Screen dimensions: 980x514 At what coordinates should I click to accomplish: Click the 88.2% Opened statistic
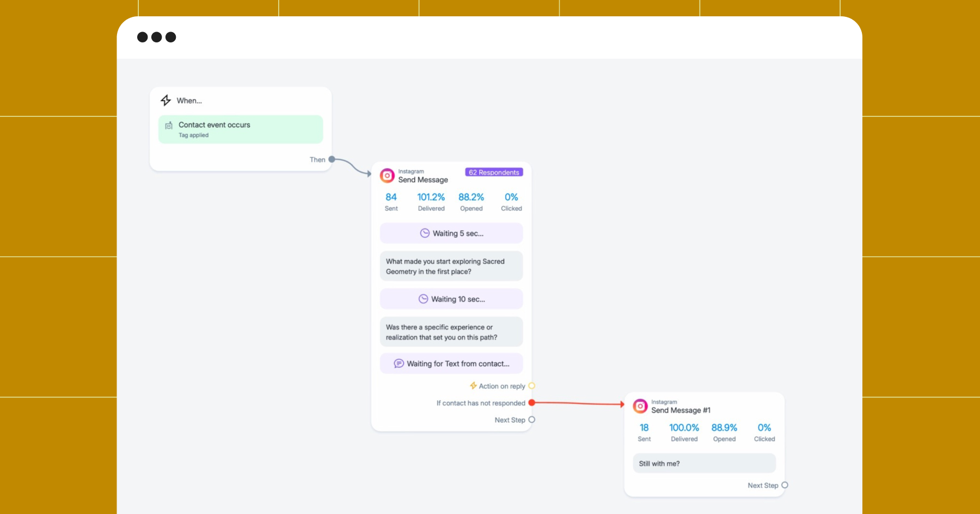point(471,202)
